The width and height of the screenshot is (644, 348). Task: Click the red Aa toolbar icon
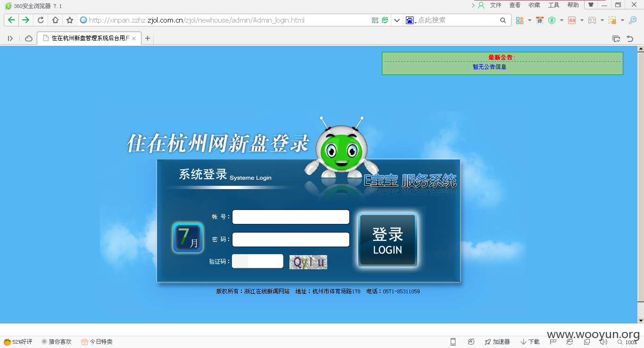click(572, 20)
